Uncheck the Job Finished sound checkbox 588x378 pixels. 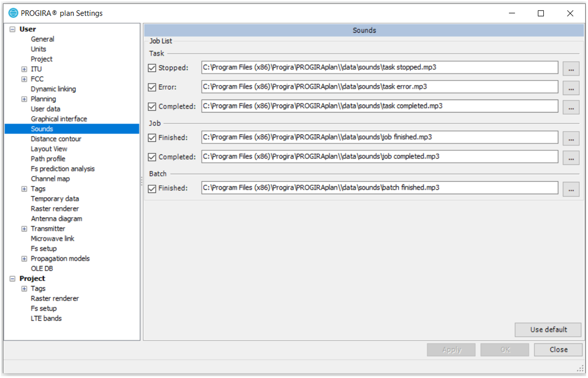tap(152, 138)
